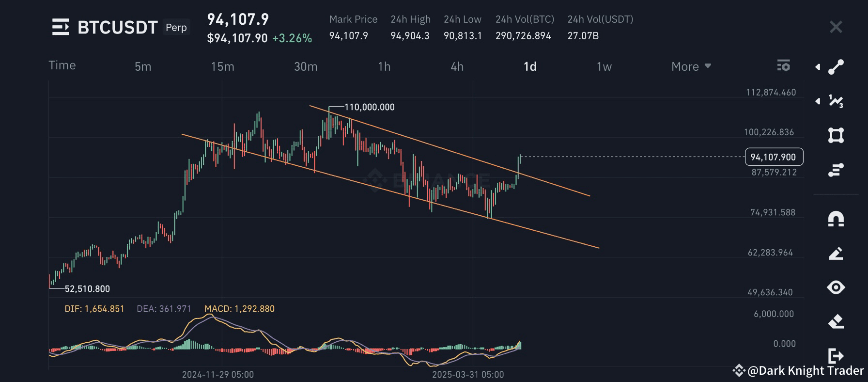Select the 1d timeframe tab

tap(530, 66)
